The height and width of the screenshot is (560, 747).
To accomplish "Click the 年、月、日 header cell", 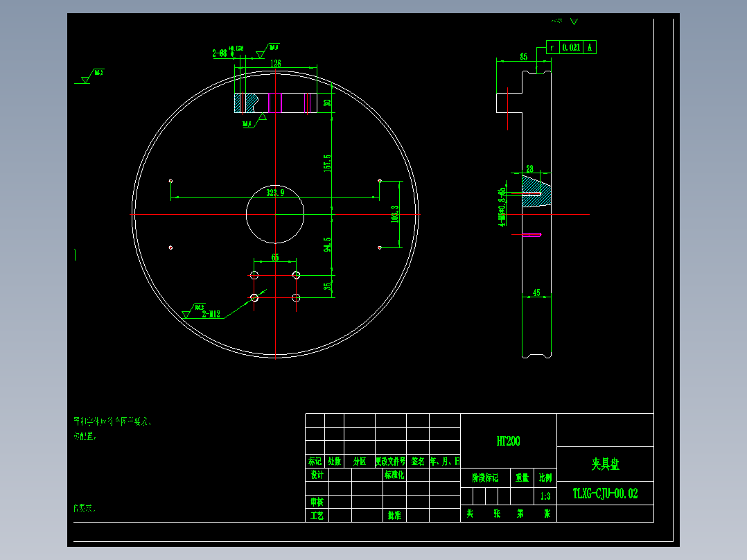I will [445, 461].
